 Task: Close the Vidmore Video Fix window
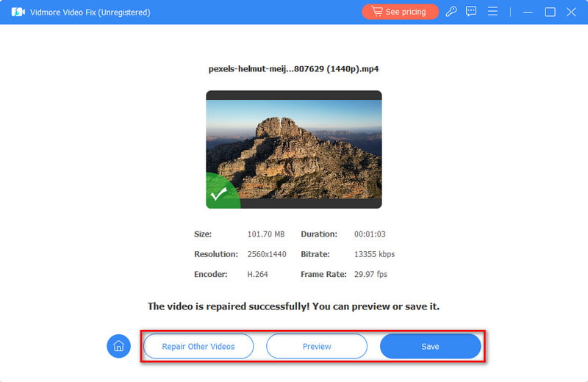click(572, 12)
